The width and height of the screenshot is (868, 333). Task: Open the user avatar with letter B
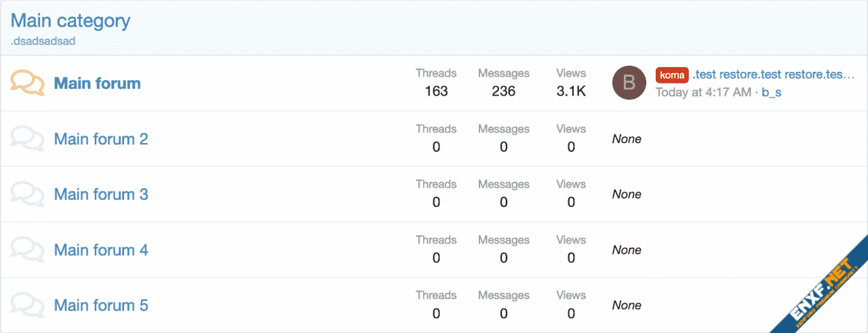(629, 83)
